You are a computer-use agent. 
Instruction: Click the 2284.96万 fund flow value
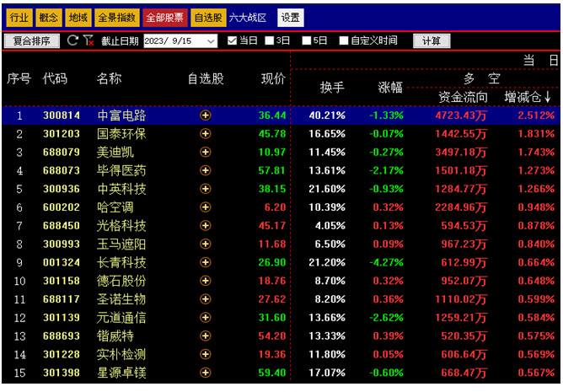pos(461,207)
